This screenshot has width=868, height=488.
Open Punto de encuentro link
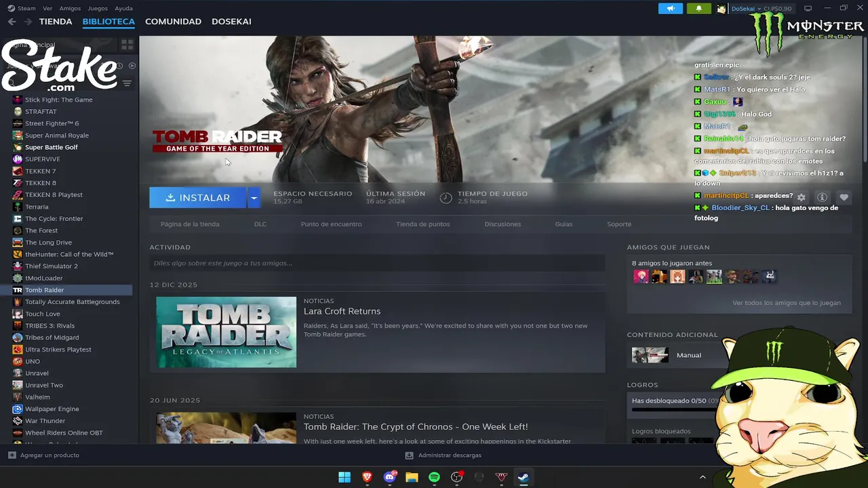331,224
